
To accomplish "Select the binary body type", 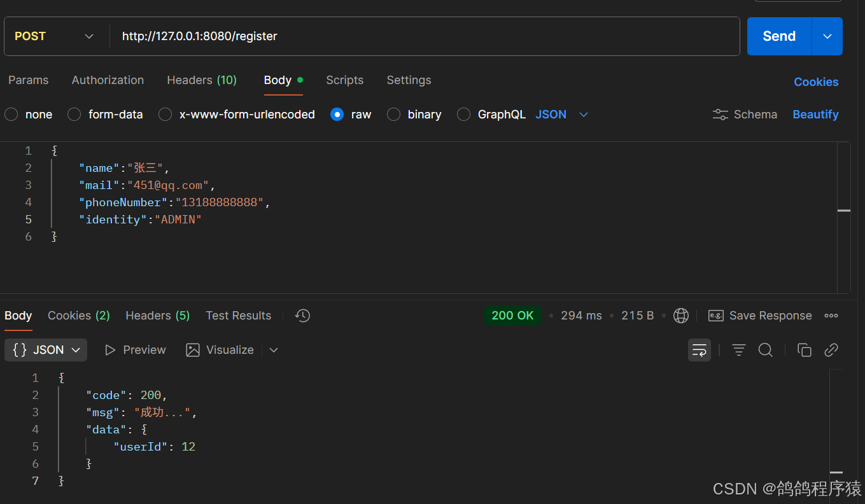I will (414, 115).
